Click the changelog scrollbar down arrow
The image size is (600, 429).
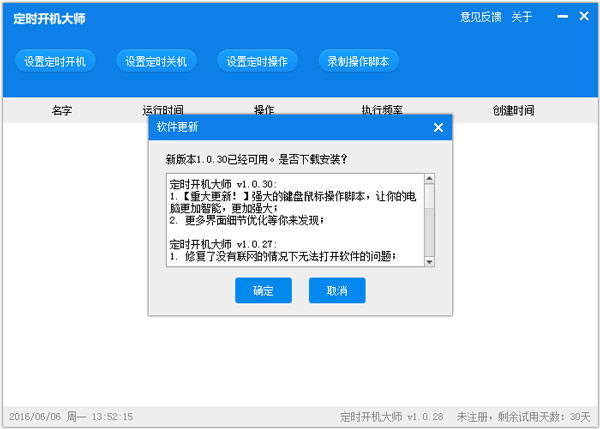coord(429,260)
